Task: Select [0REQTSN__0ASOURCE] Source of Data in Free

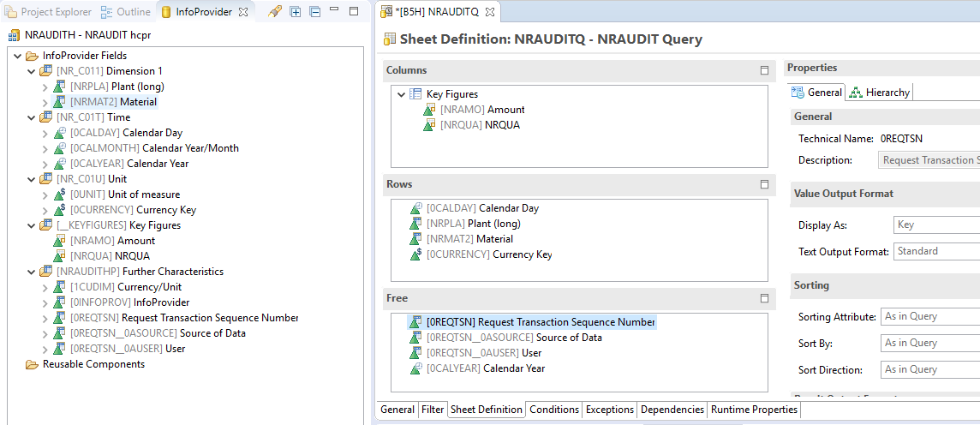Action: pyautogui.click(x=514, y=338)
